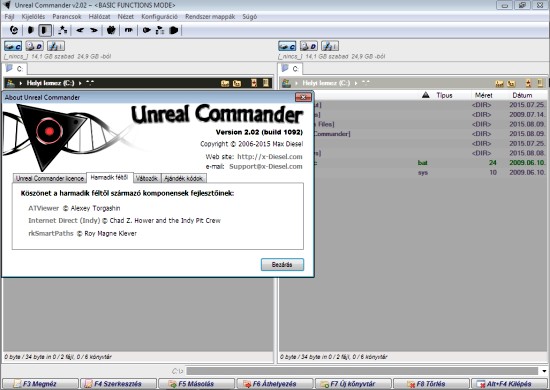Open the Konfiguráció menu
Screen dimensions: 550x390
coord(159,16)
